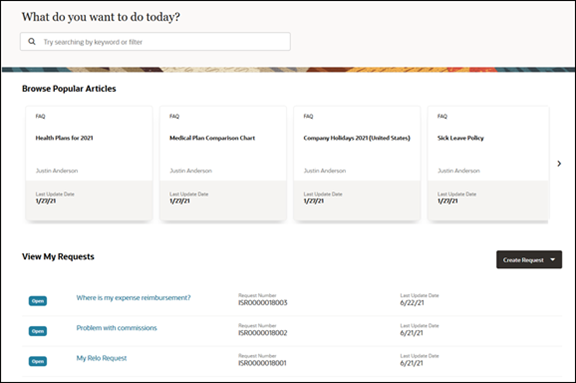The image size is (576, 383).
Task: Open the Medical Plan Comparison Chart article
Action: click(x=212, y=138)
